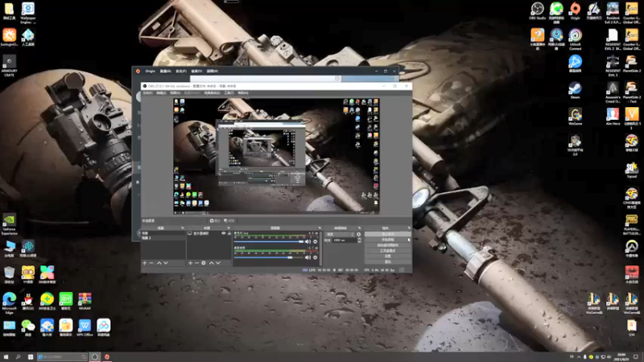
Task: Click the virtual camera button in OBS controls
Action: [387, 245]
